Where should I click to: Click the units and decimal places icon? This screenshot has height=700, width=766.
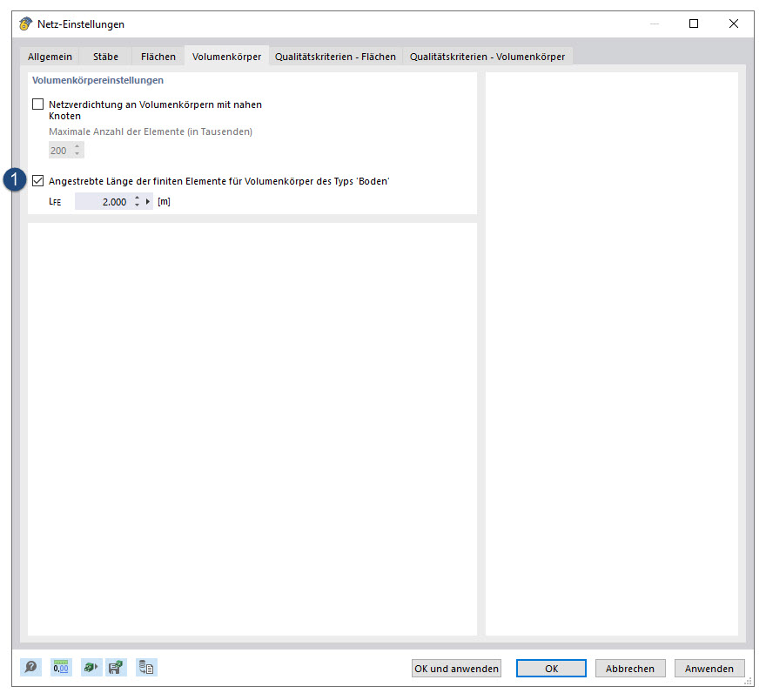[x=61, y=667]
